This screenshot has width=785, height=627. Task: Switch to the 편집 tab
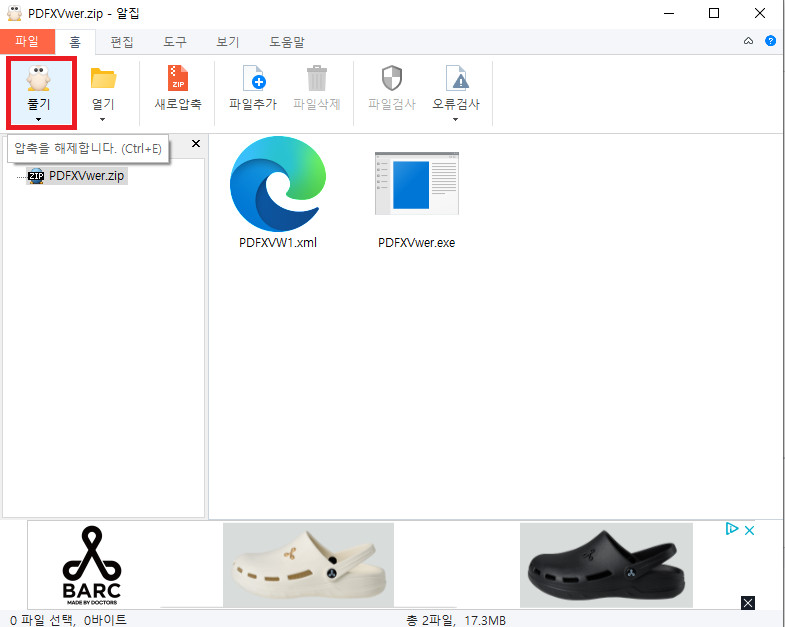point(122,42)
